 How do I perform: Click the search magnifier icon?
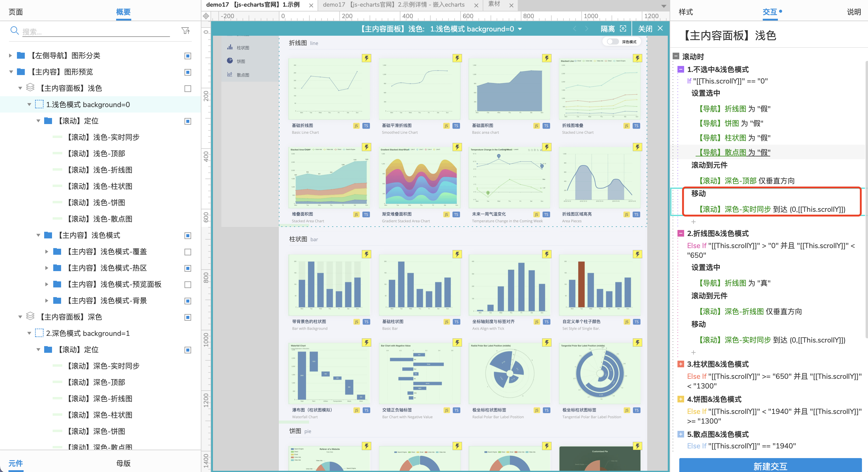(x=15, y=31)
